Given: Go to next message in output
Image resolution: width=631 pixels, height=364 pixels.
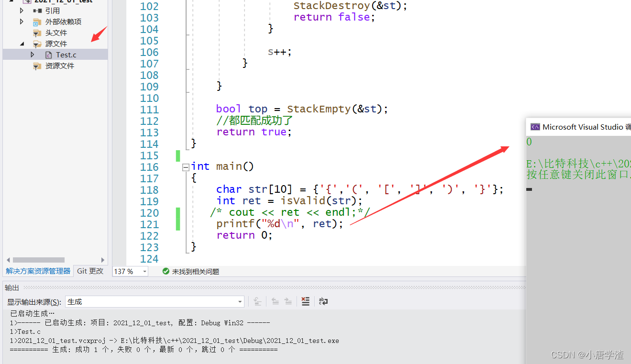Looking at the screenshot, I should pos(288,301).
